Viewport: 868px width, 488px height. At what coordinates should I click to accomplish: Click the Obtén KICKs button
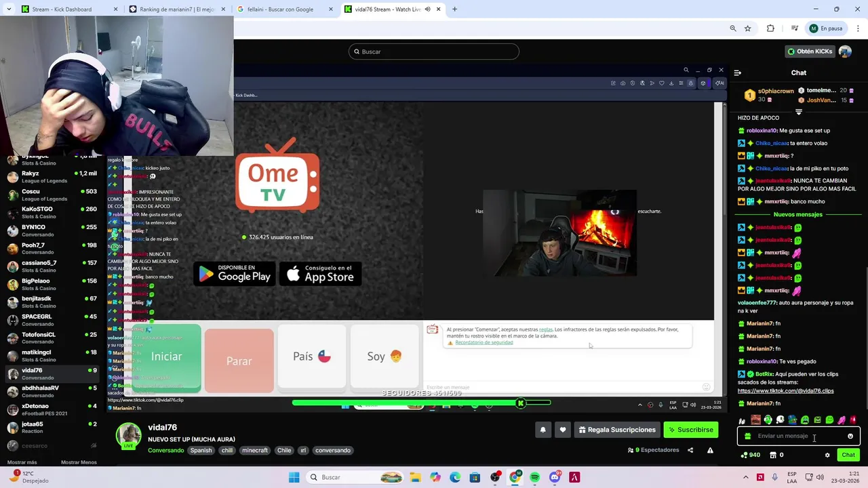[x=810, y=52]
